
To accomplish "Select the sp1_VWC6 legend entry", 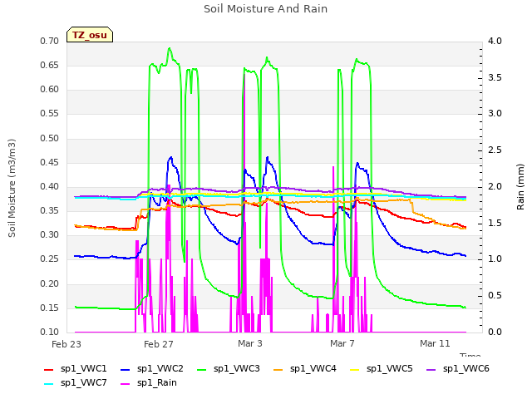I will 458,368.
